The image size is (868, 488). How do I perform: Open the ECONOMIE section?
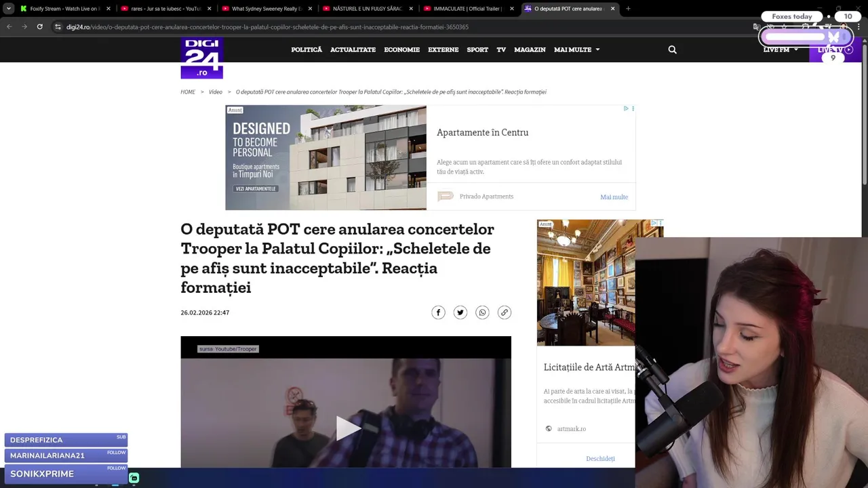coord(401,49)
